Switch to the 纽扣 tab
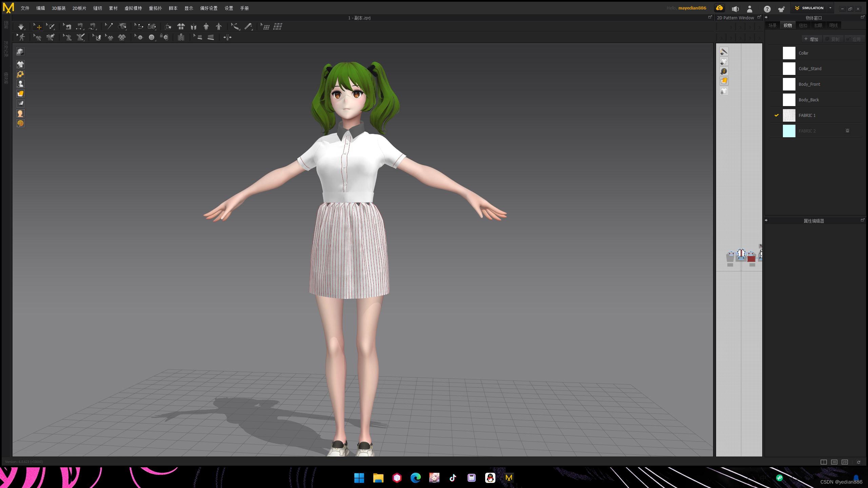This screenshot has width=868, height=488. [803, 25]
